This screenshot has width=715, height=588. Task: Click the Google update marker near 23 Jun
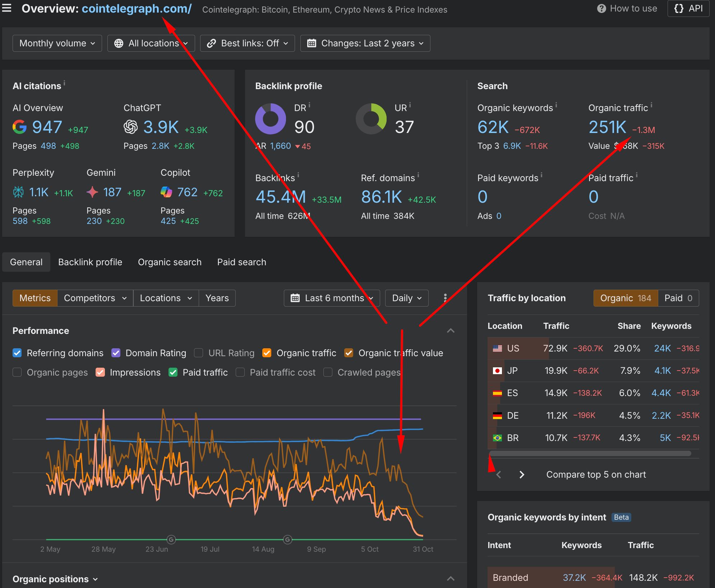tap(171, 539)
